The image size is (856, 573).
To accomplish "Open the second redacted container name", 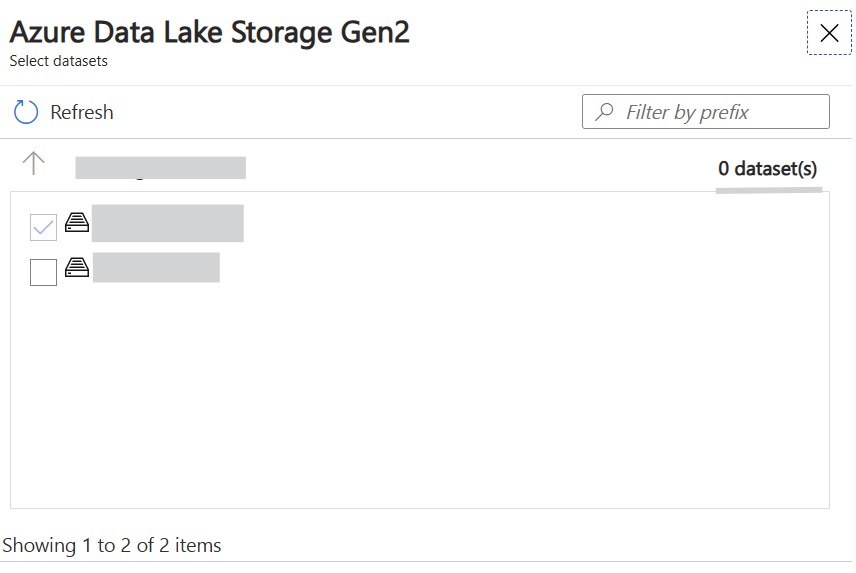I will coord(156,267).
